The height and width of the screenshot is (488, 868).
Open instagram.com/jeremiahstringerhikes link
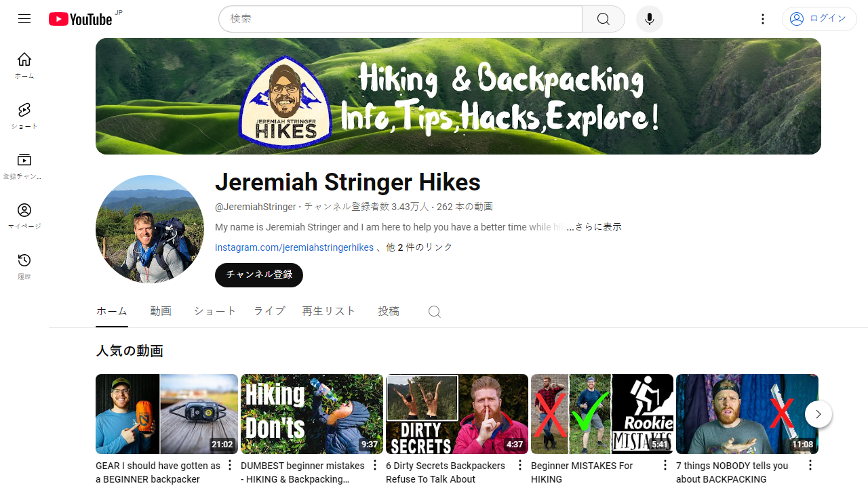[x=294, y=247]
